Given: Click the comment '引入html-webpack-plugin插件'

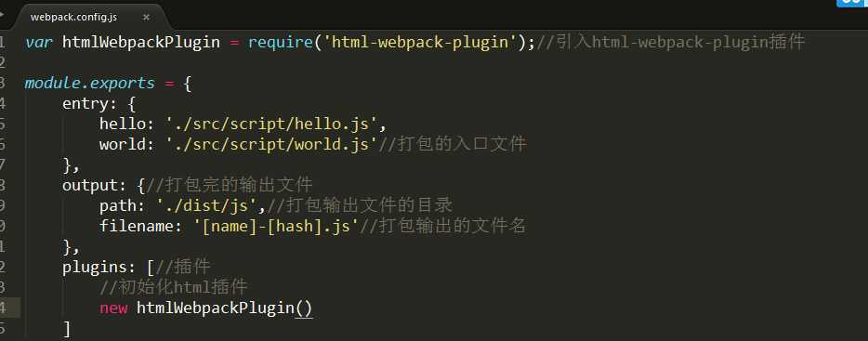Looking at the screenshot, I should point(679,42).
